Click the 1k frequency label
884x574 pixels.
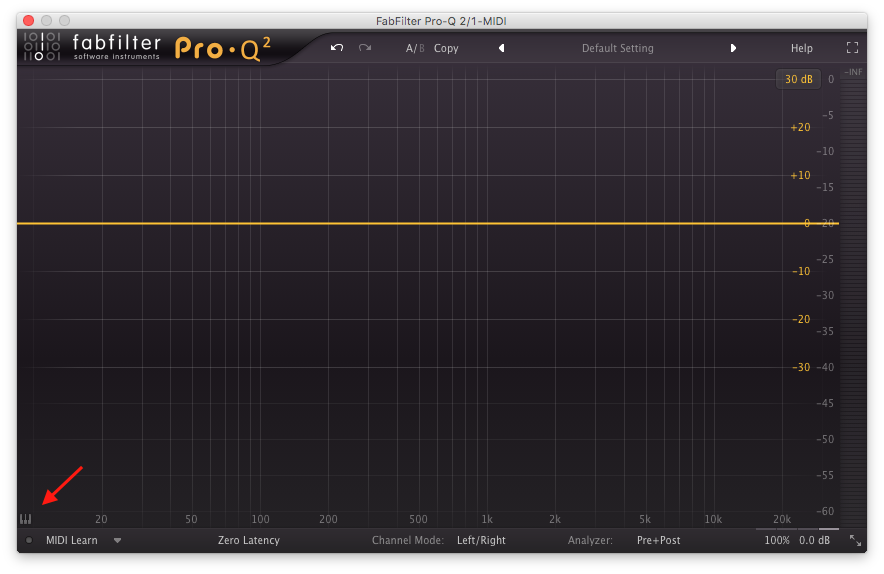tap(487, 519)
